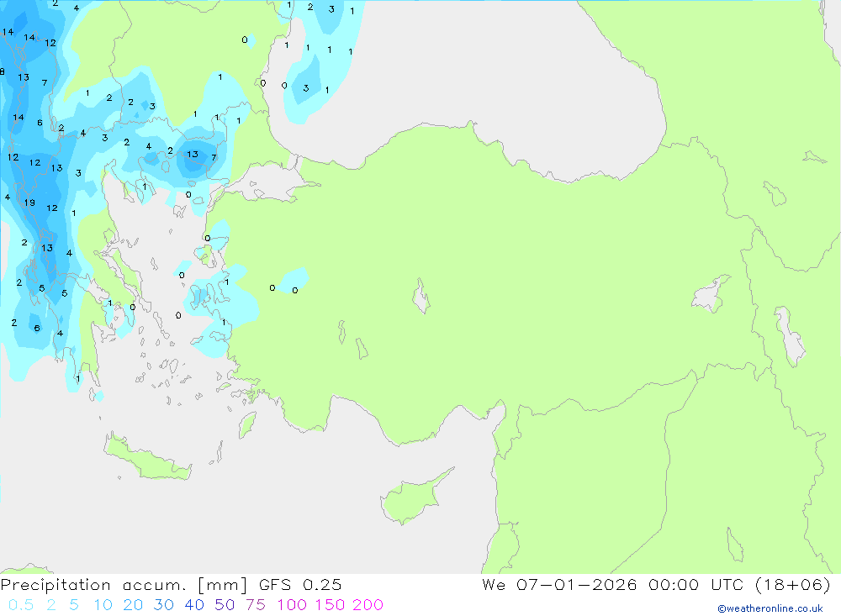Click the 'We 07-01-2026' date text
Viewport: 841px width, 616px height.
tap(559, 584)
